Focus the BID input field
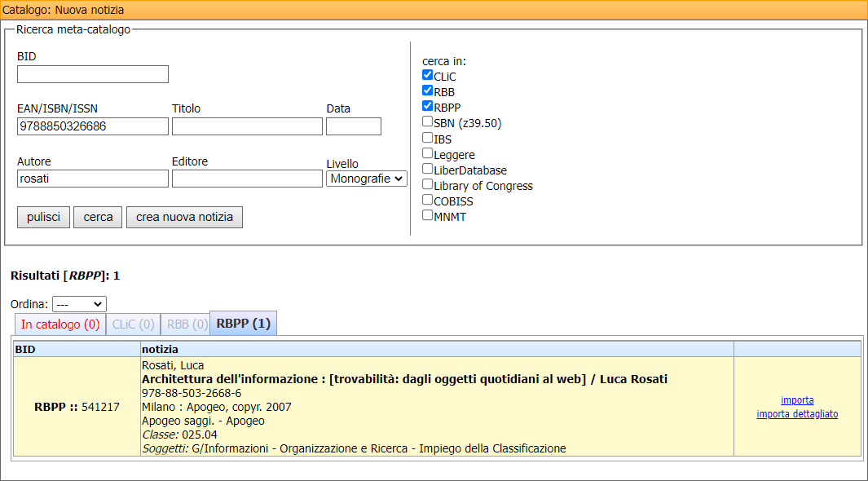 tap(92, 74)
